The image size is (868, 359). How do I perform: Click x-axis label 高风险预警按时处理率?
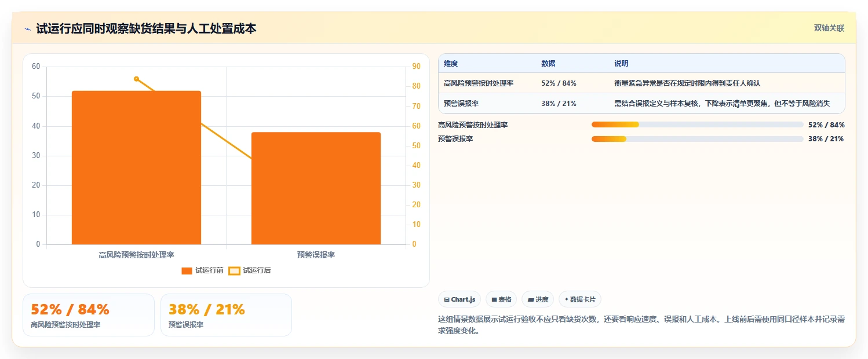coord(136,255)
